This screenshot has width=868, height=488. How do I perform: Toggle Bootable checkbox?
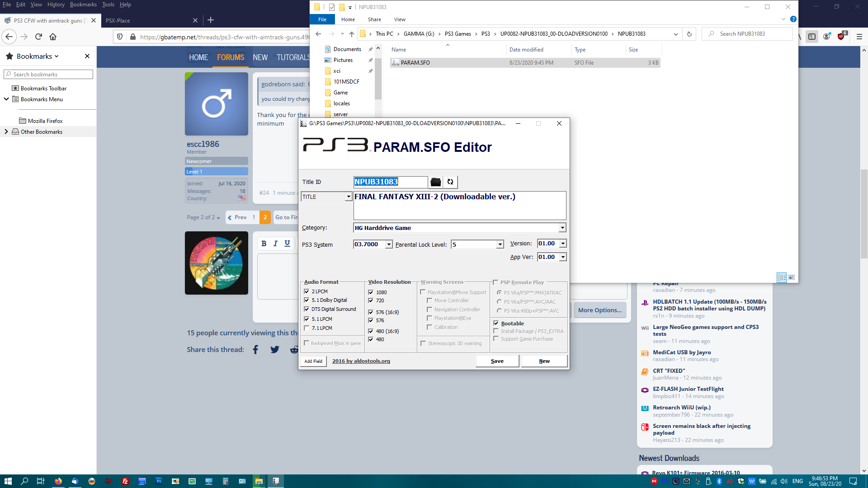coord(496,323)
